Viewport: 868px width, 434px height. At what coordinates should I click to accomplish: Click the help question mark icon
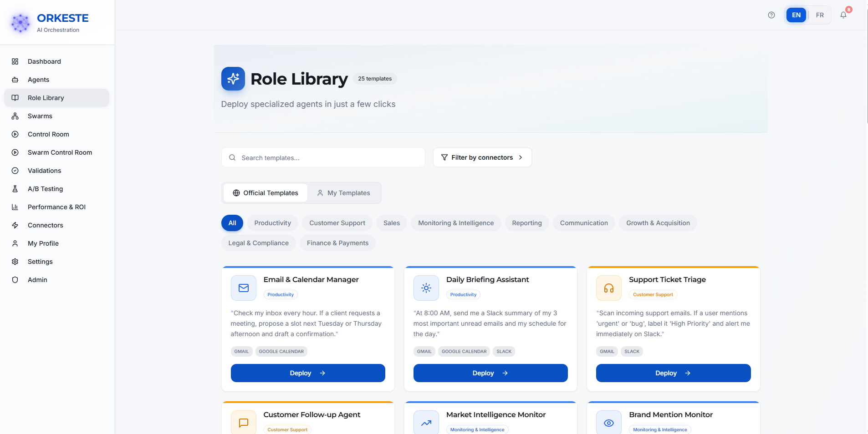click(771, 15)
